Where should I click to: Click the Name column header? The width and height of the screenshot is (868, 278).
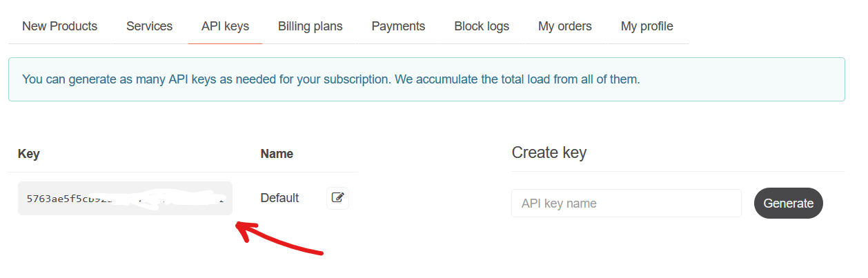(277, 154)
